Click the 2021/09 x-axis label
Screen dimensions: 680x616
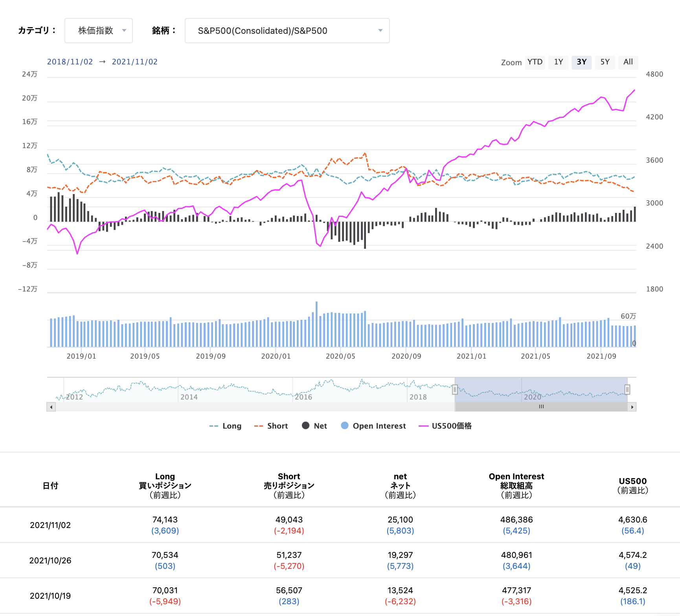click(601, 356)
